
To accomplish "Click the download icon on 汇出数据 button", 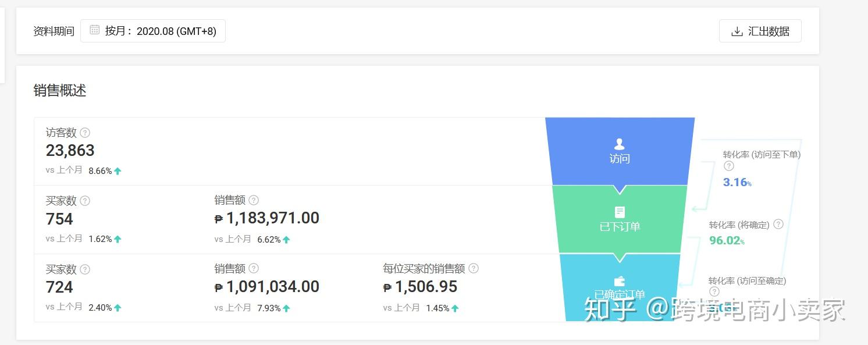I will [737, 31].
